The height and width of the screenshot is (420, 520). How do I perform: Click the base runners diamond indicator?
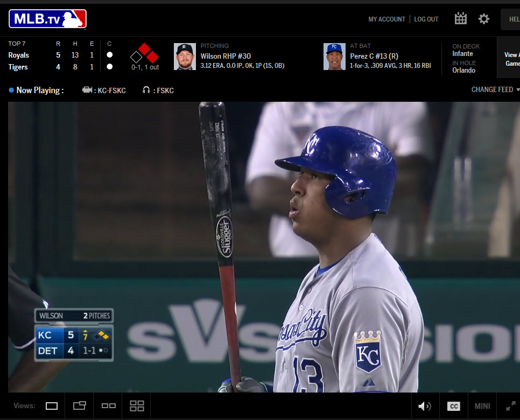pyautogui.click(x=144, y=53)
